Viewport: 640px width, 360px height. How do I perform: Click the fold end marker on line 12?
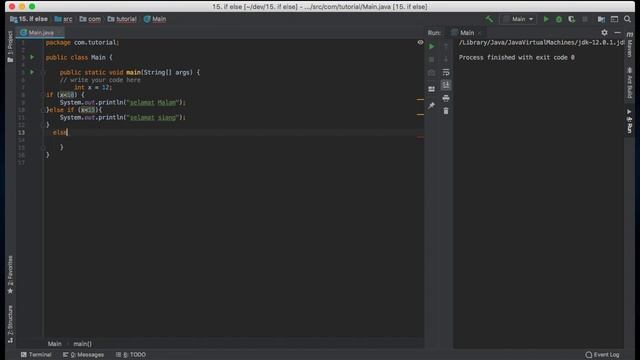43,125
